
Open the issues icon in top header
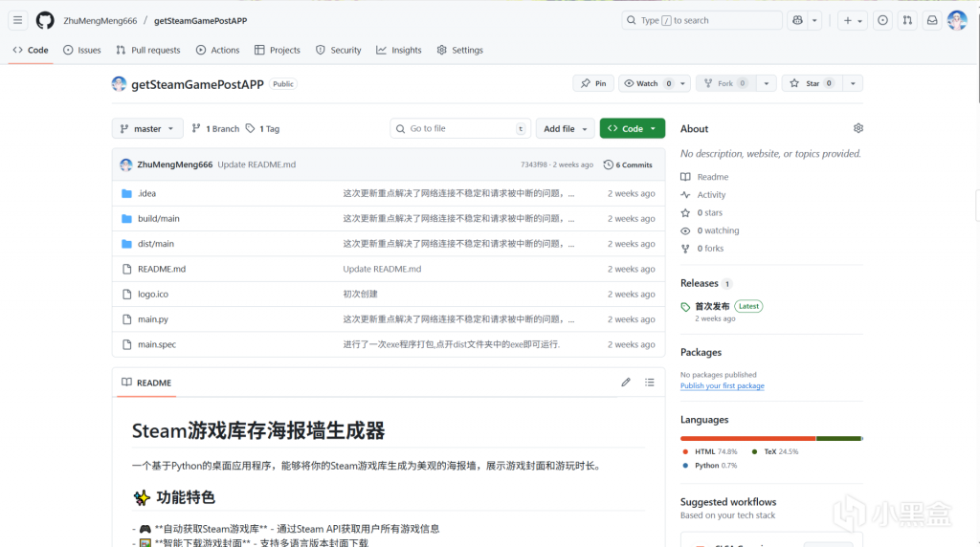[882, 20]
